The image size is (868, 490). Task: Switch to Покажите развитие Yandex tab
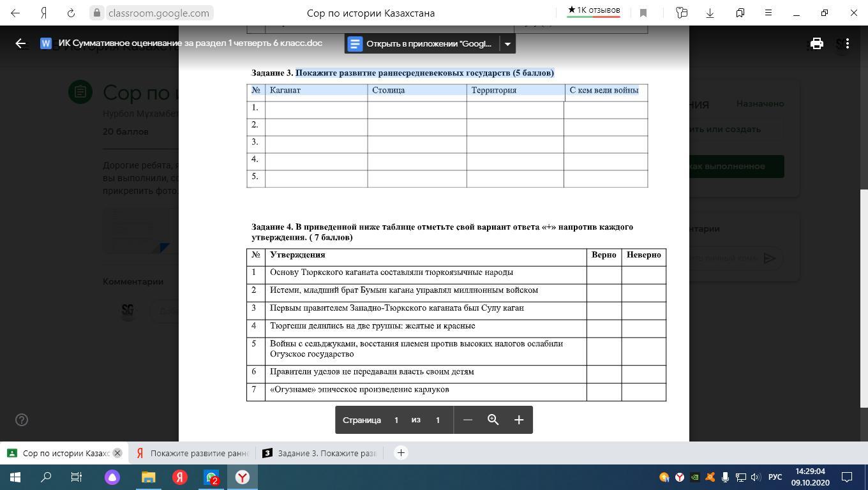192,453
